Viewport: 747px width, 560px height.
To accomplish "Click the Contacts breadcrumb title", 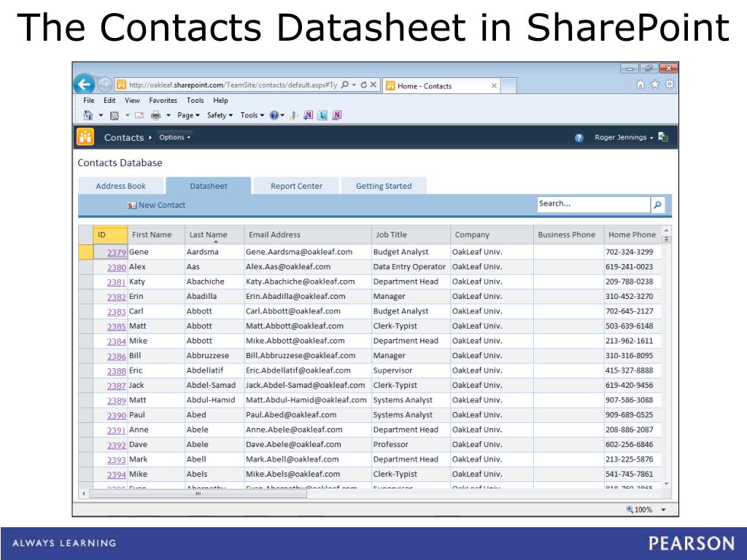I will pyautogui.click(x=124, y=138).
